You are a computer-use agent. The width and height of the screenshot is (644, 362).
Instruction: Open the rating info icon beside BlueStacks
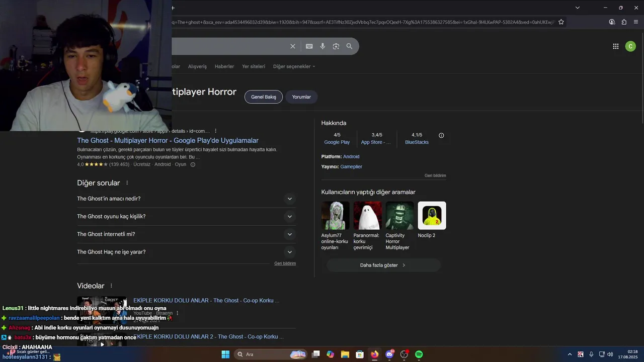pos(441,135)
